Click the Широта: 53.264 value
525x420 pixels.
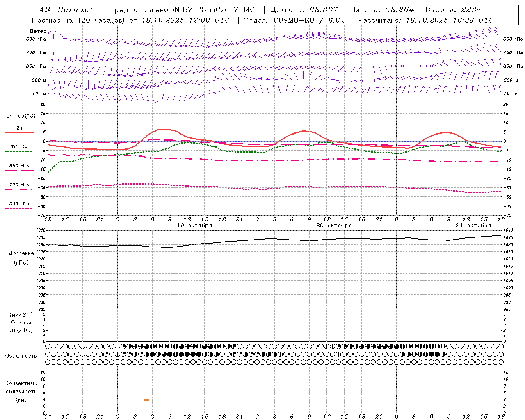[x=381, y=10]
